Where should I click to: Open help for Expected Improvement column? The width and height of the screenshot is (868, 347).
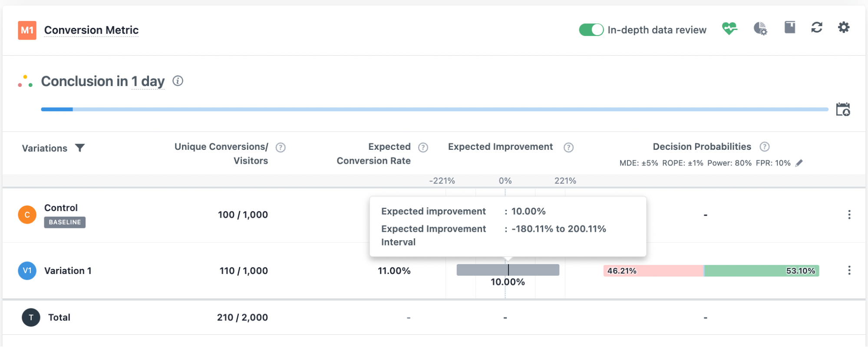[568, 148]
